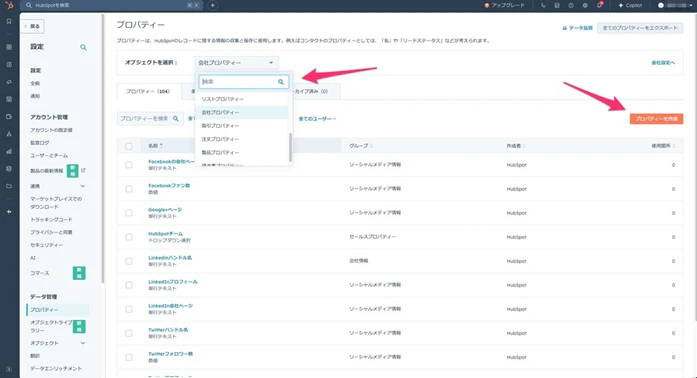697x378 pixels.
Task: Open the folder library icon in left rail
Action: pos(9,186)
